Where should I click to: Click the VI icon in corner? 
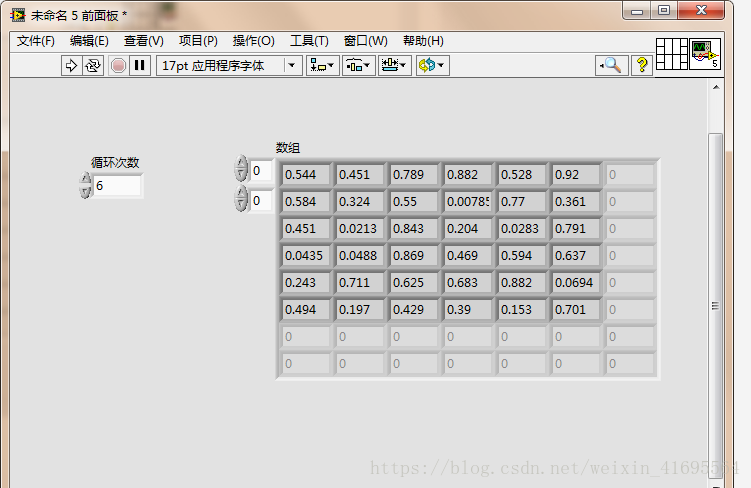(x=705, y=54)
